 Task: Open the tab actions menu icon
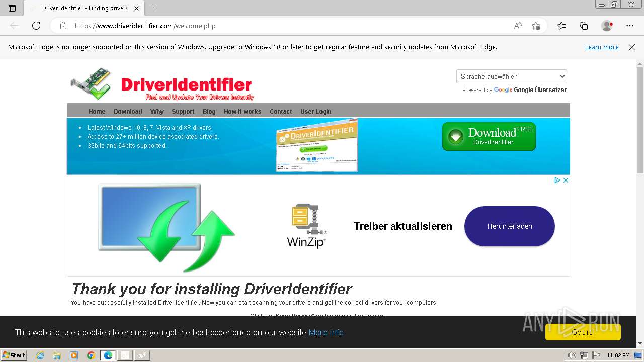pos(12,8)
